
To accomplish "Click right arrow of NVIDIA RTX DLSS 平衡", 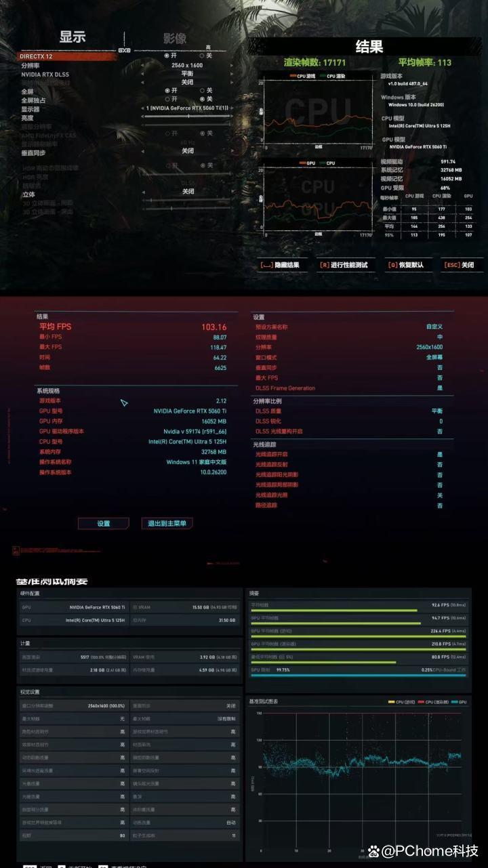I will point(231,73).
